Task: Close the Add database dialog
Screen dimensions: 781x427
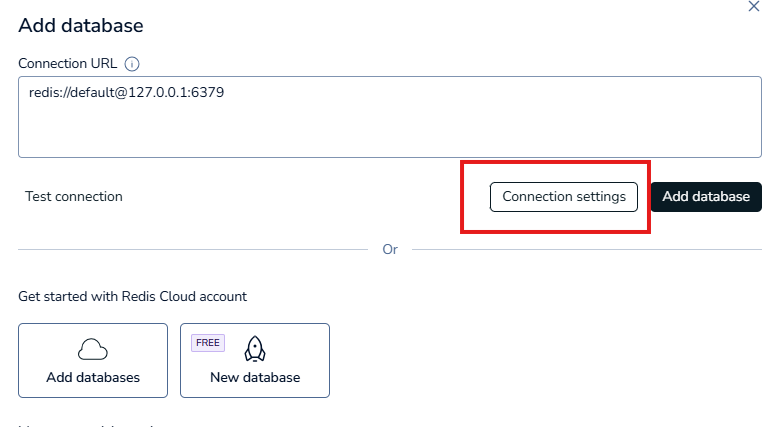Action: click(x=754, y=7)
